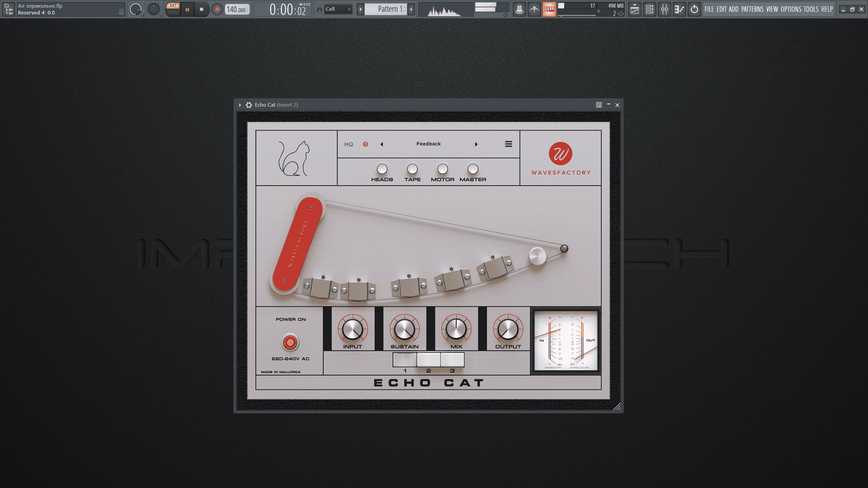This screenshot has height=488, width=868.
Task: Open the Echo Cat hamburger menu
Action: pyautogui.click(x=509, y=144)
